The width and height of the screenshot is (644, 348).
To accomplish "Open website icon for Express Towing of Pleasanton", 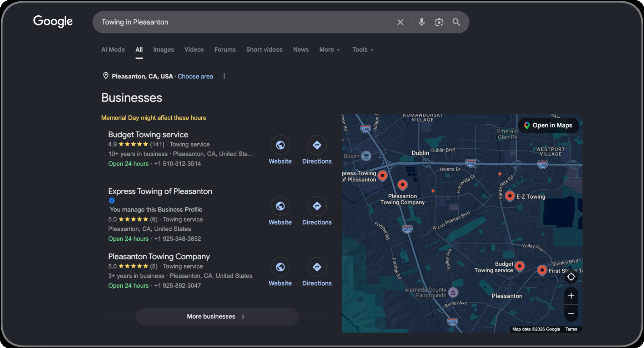I will (x=280, y=206).
